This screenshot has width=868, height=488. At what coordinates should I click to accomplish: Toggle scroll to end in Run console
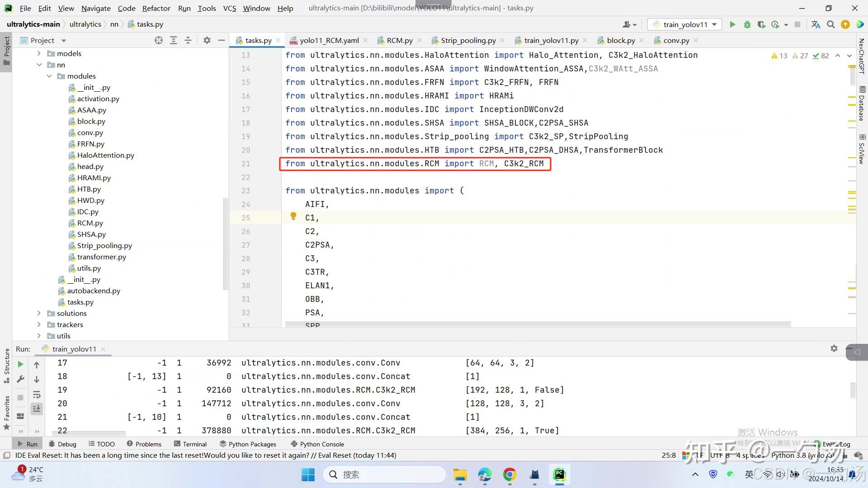pyautogui.click(x=37, y=408)
